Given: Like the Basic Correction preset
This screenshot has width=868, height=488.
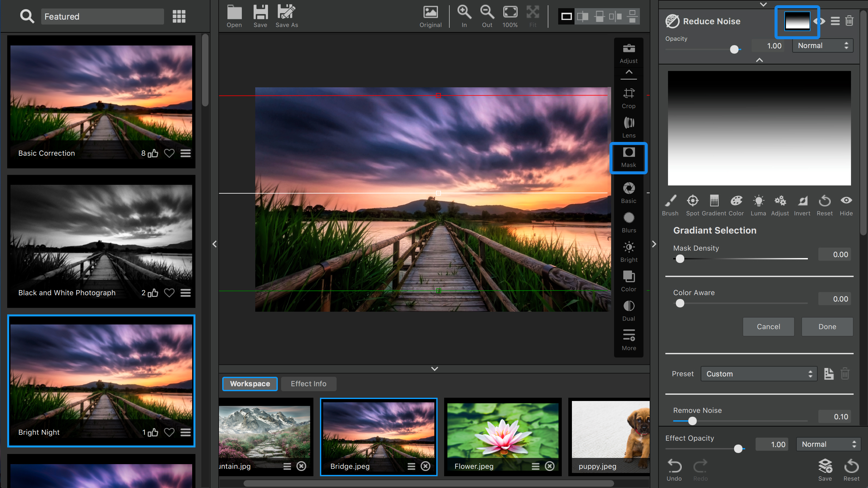Looking at the screenshot, I should tap(153, 153).
